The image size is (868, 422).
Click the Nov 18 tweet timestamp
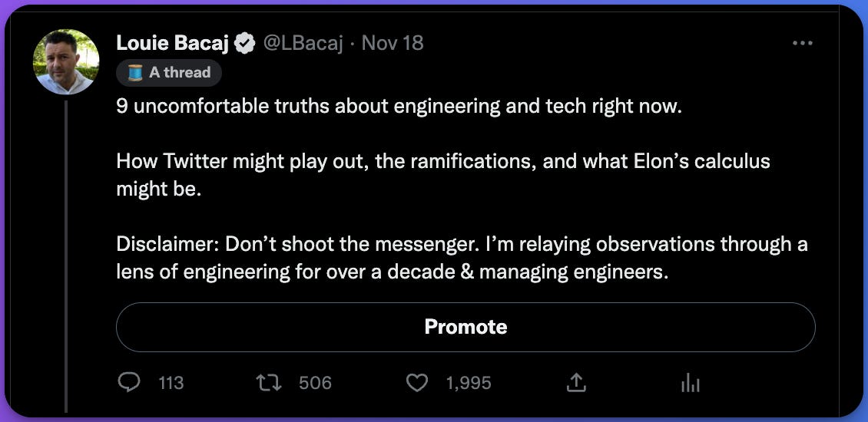pos(393,43)
